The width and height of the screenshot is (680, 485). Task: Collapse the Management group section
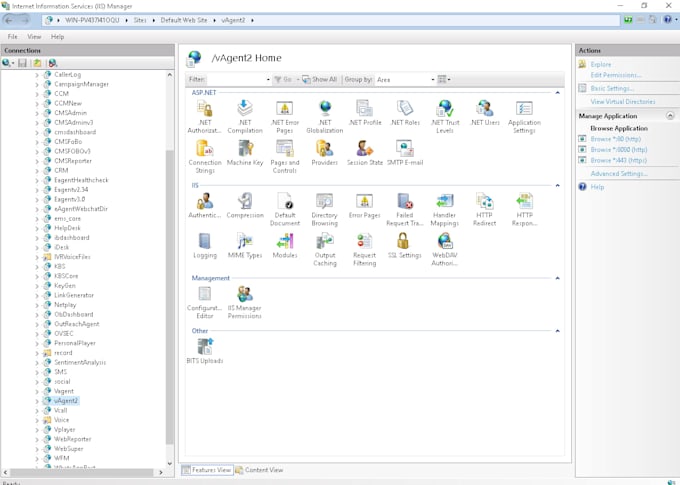click(558, 278)
